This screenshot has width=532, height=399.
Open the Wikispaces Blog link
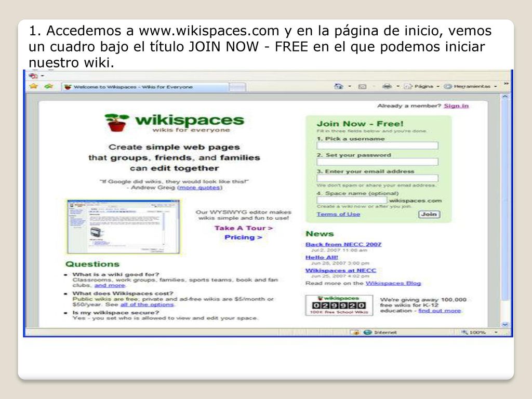[393, 283]
